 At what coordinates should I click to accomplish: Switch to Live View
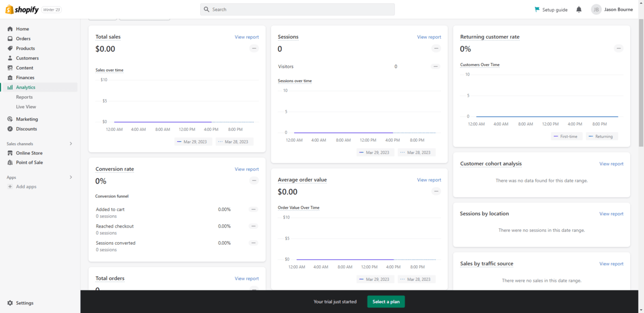point(25,106)
